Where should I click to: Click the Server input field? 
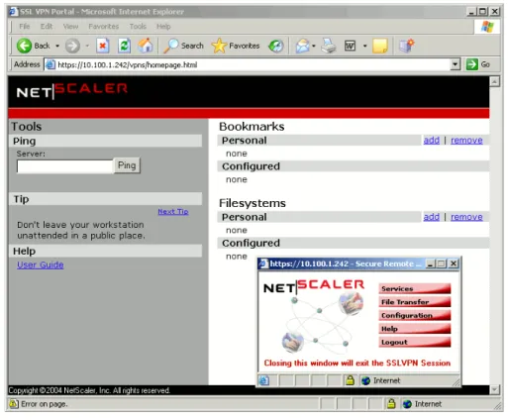coord(65,166)
